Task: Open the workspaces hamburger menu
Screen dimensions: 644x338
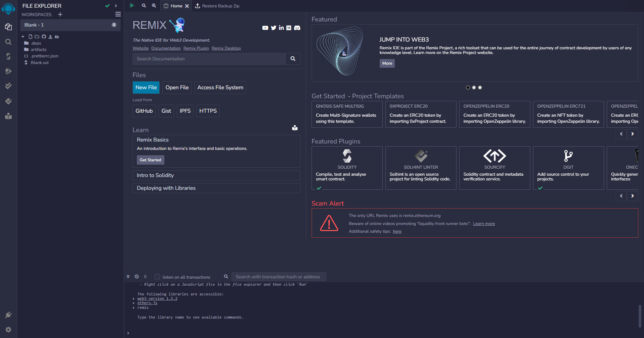Action: point(118,14)
